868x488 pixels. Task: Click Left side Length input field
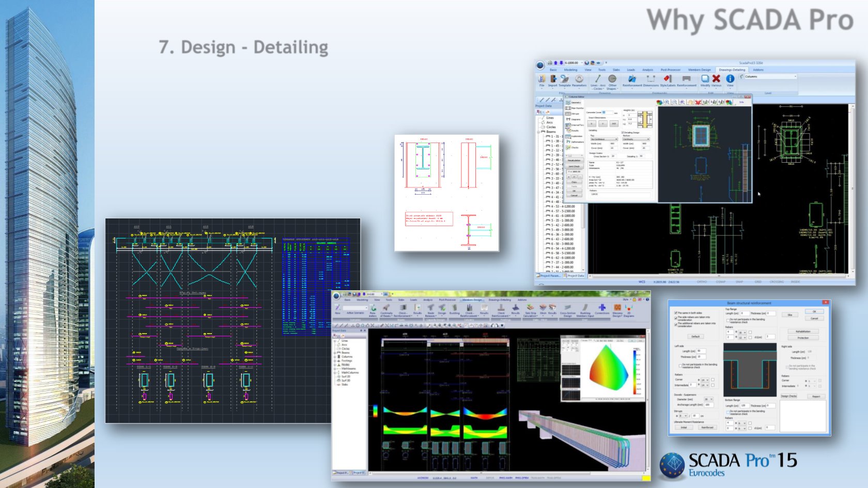tap(701, 351)
